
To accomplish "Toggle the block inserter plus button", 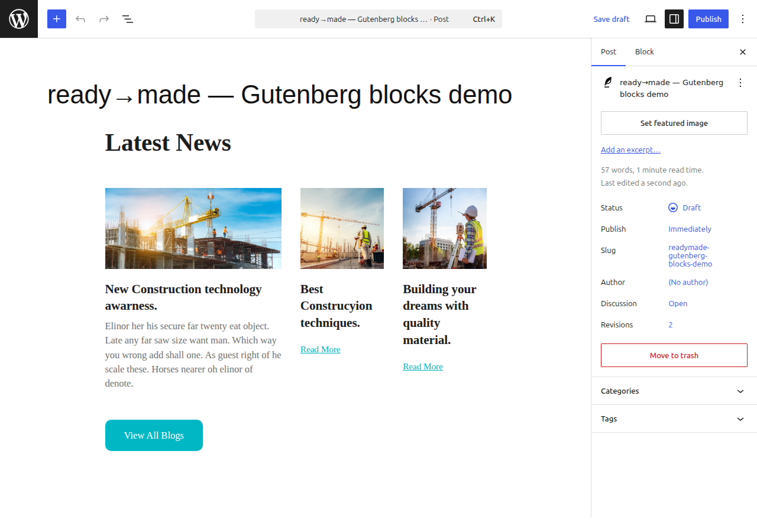I will coord(57,19).
